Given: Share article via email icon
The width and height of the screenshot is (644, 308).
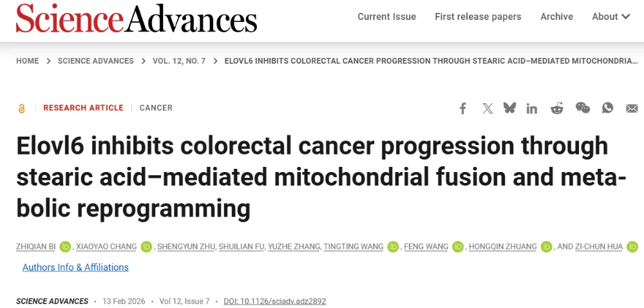Looking at the screenshot, I should 632,108.
